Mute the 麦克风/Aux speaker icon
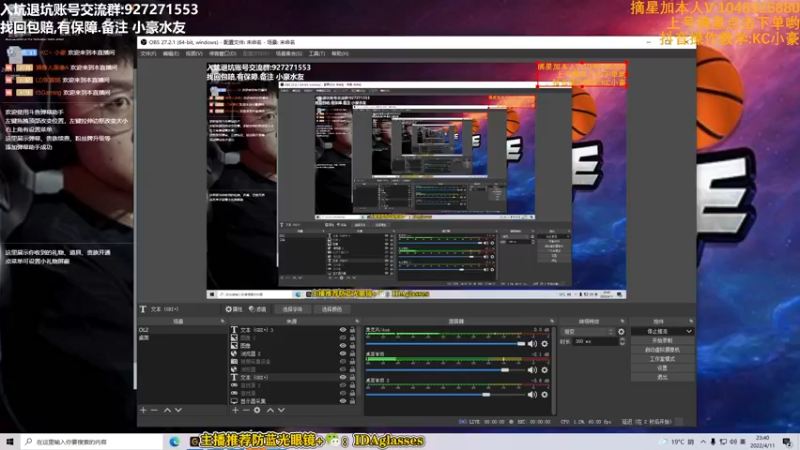 [532, 344]
